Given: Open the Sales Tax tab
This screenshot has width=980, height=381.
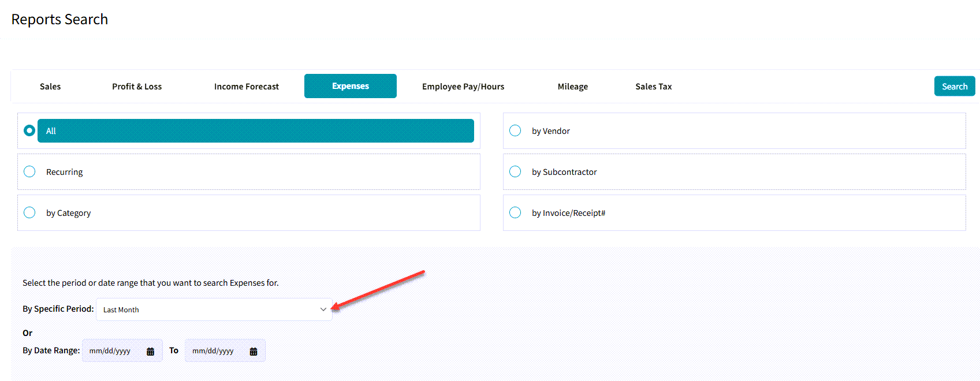Looking at the screenshot, I should click(654, 87).
